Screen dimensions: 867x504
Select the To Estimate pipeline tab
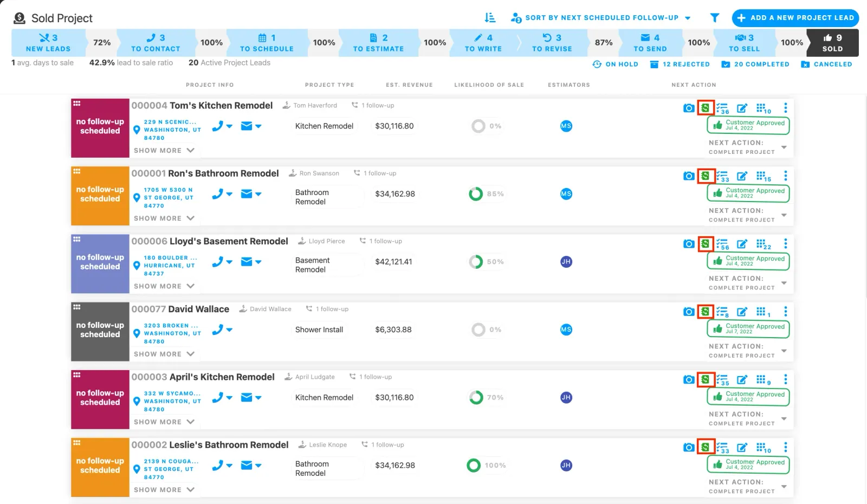378,43
